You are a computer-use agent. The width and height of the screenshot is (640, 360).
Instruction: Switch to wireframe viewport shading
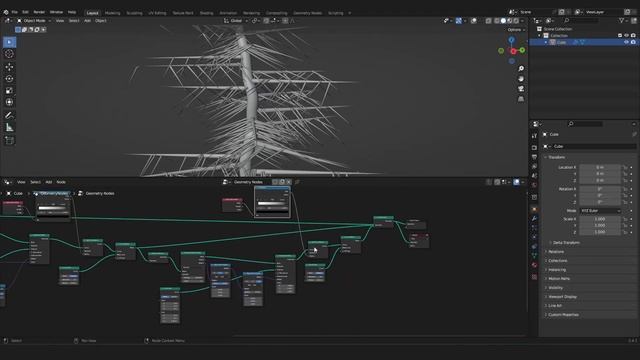497,20
